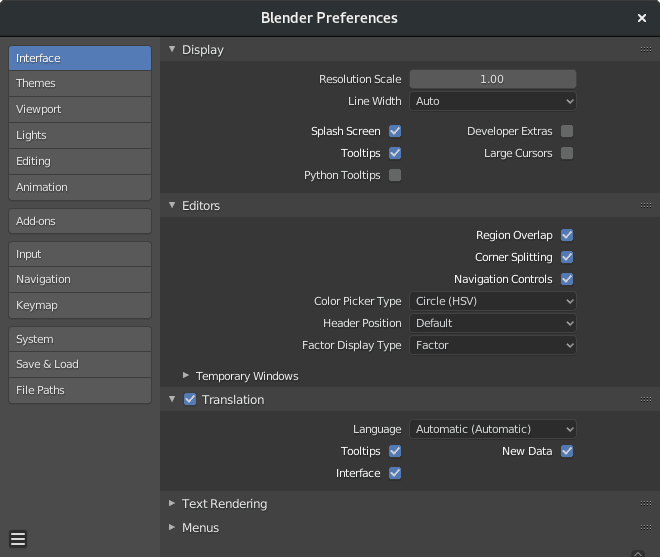Go to the Lights tab
Viewport: 660px width, 557px height.
pos(80,136)
